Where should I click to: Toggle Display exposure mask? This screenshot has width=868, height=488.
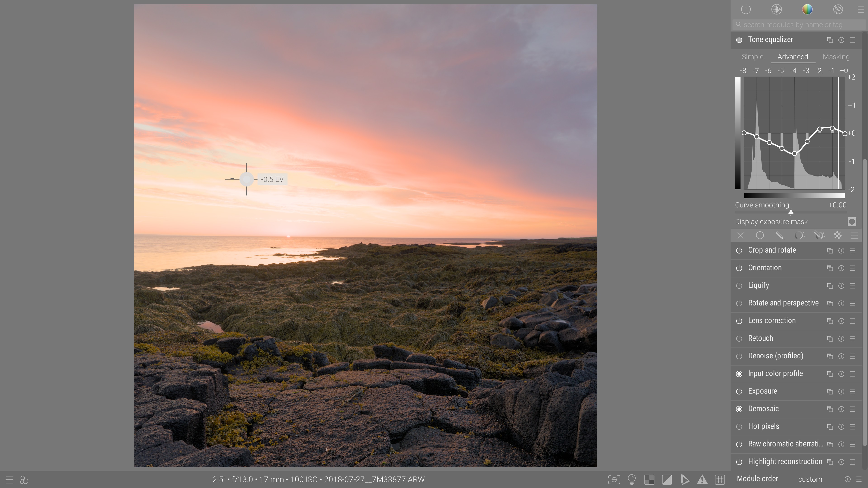pyautogui.click(x=852, y=222)
